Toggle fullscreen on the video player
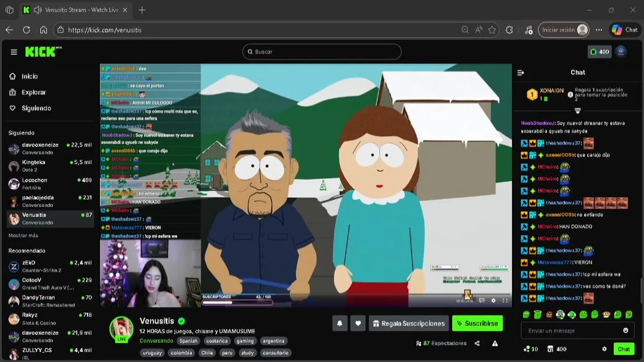Viewport: 644px width, 362px height. 505,301
